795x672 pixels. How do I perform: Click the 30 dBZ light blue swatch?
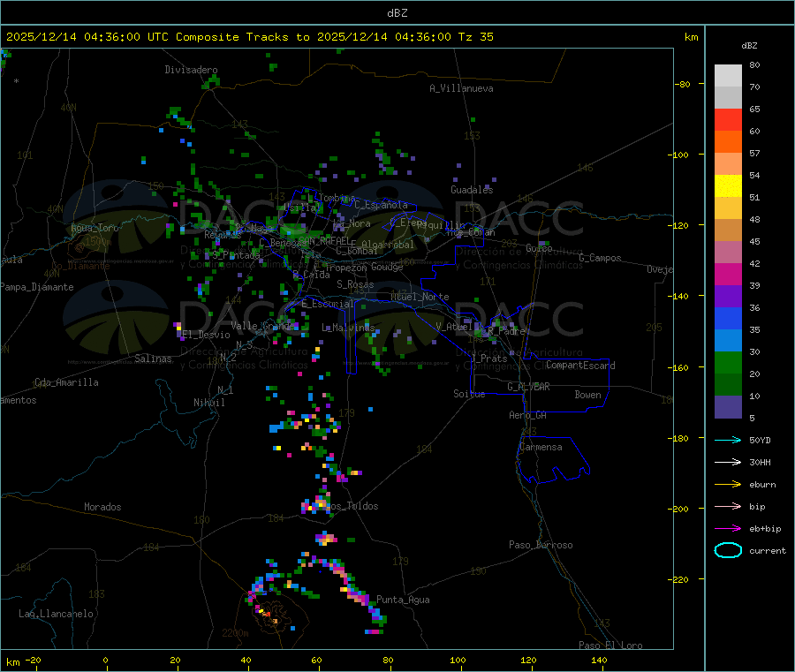[728, 340]
